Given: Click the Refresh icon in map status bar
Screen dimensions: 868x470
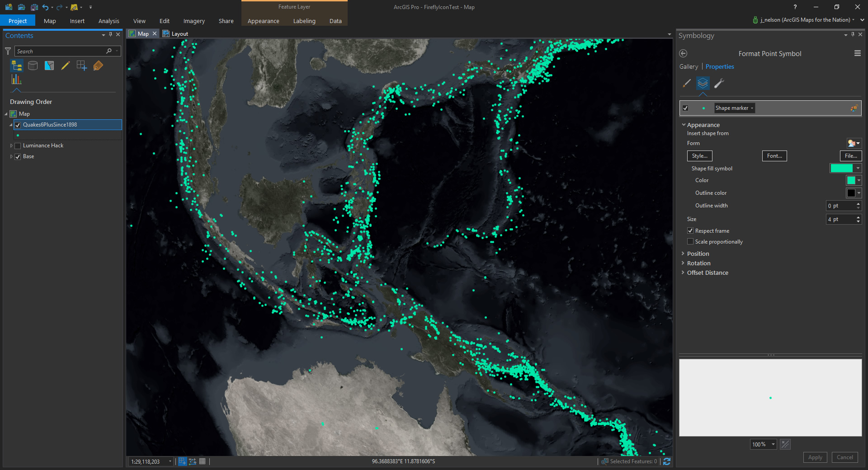Looking at the screenshot, I should pos(667,461).
